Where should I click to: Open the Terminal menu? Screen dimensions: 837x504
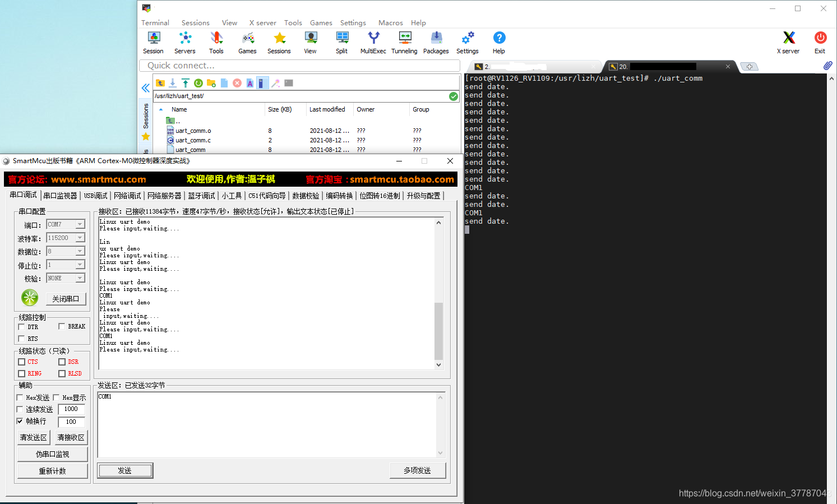[155, 23]
